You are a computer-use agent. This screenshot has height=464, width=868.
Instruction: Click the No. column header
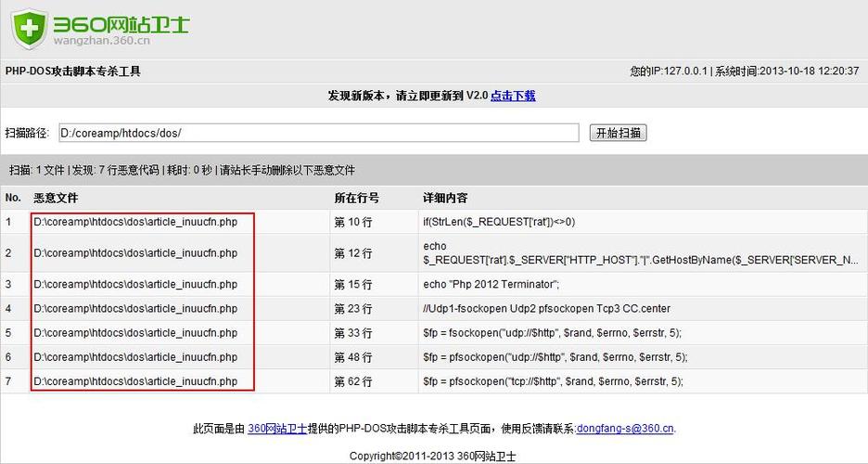click(x=13, y=198)
